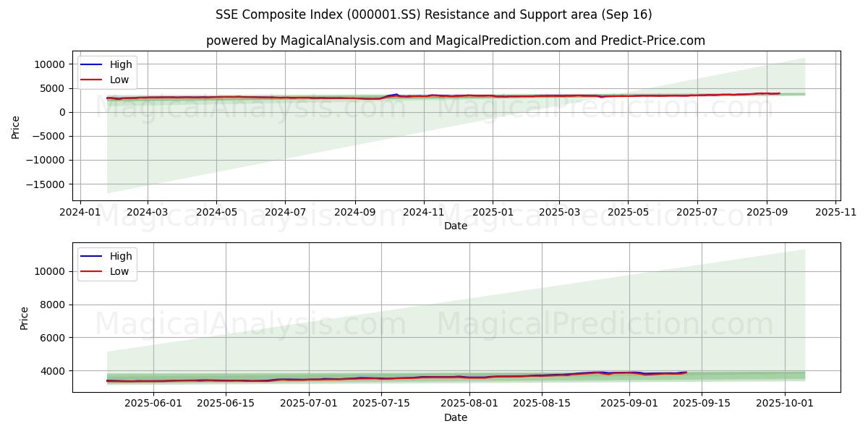Click bottom chart x-axis label '2025-08-01'
868x434 pixels.
tap(469, 405)
